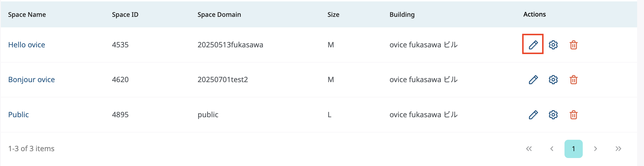Viewport: 644px width, 166px height.
Task: Open the Bonjour ovice space link
Action: point(31,80)
